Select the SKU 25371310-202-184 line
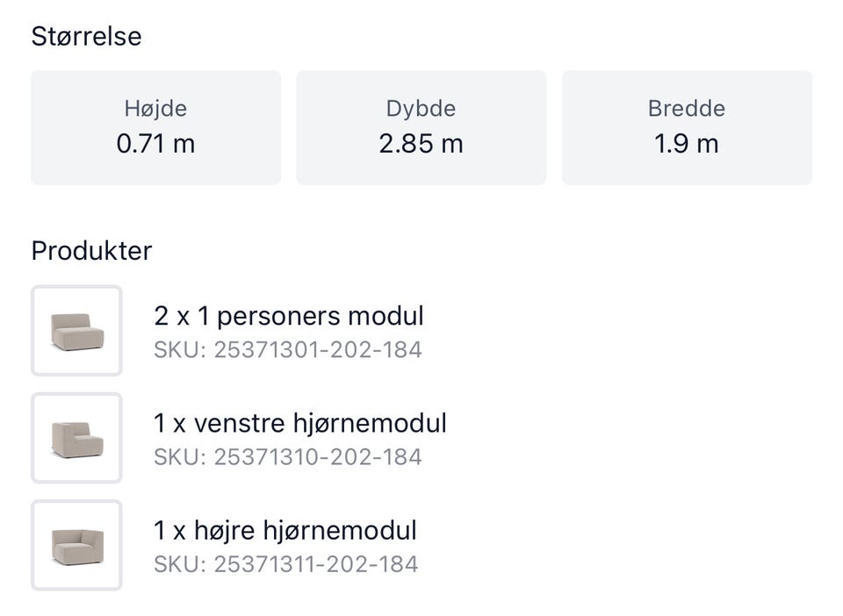The image size is (843, 616). (x=287, y=457)
